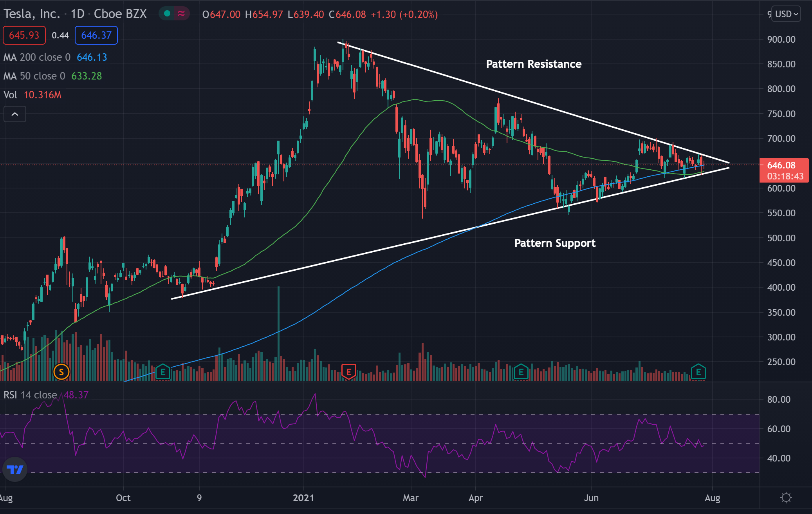The image size is (812, 514).
Task: Click the RSI 60.00 axis label
Action: pos(779,429)
